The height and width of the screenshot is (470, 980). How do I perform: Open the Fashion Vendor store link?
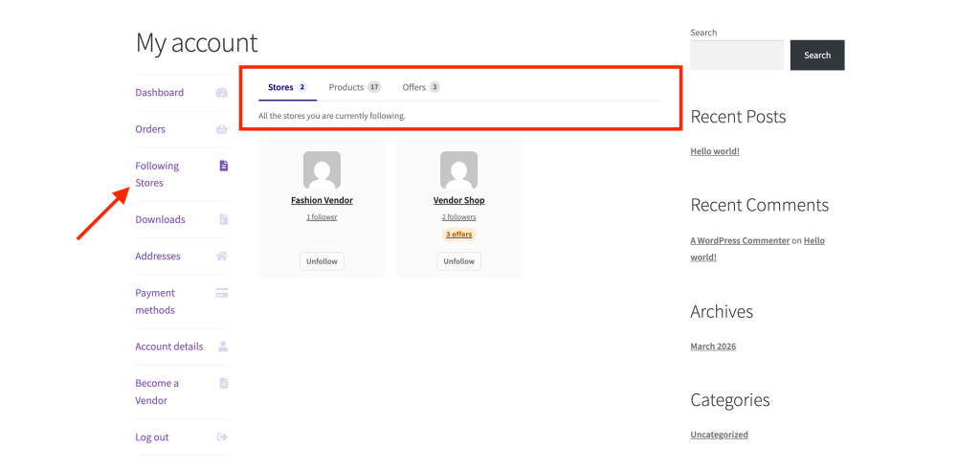point(322,201)
